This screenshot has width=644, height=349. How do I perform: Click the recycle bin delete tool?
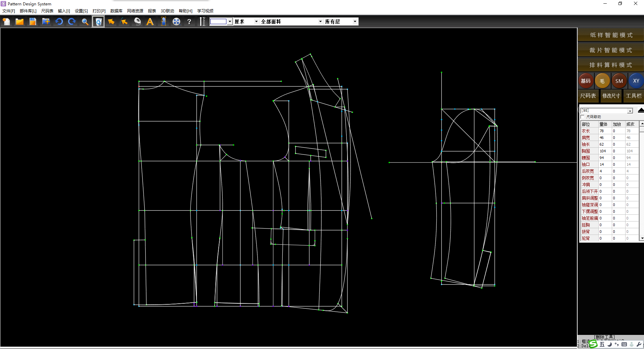point(98,22)
